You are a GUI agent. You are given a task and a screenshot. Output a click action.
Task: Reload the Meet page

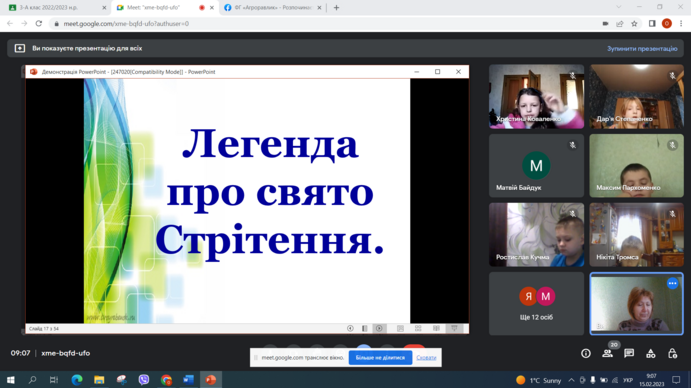pyautogui.click(x=39, y=23)
